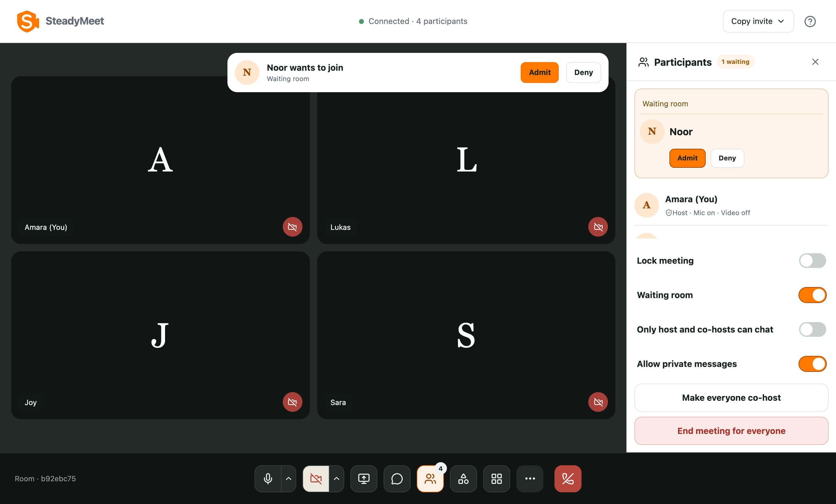
Task: Deny Noor in the waiting room panel
Action: tap(727, 158)
